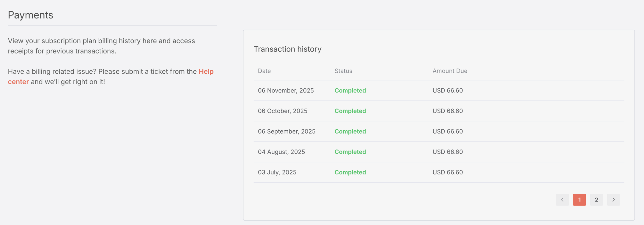Screen dimensions: 644x225
Task: Click Completed status for July payment
Action: 350,172
